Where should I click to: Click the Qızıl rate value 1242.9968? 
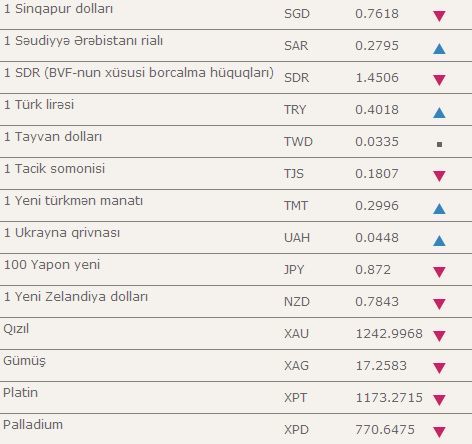coord(389,334)
